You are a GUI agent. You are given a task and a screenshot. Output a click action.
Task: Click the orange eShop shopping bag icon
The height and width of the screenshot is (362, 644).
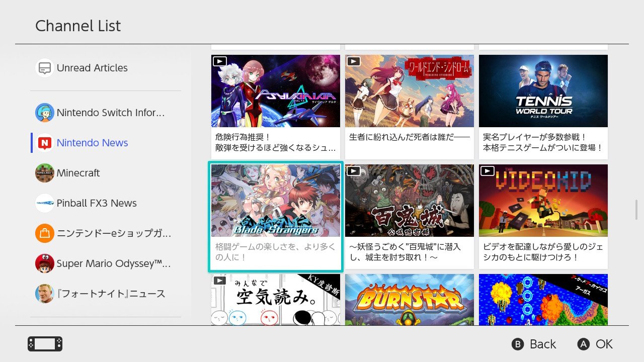pos(45,233)
